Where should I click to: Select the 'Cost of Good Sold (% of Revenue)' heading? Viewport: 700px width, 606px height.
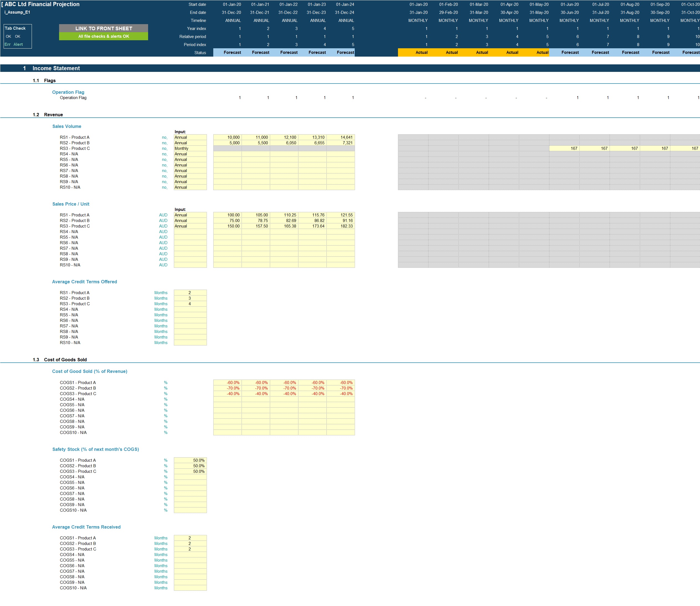(90, 371)
